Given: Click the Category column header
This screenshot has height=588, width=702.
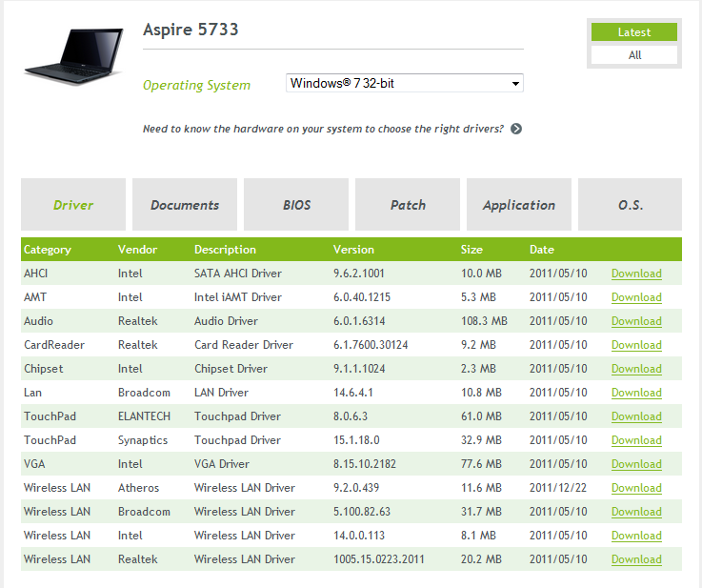Looking at the screenshot, I should pyautogui.click(x=48, y=250).
